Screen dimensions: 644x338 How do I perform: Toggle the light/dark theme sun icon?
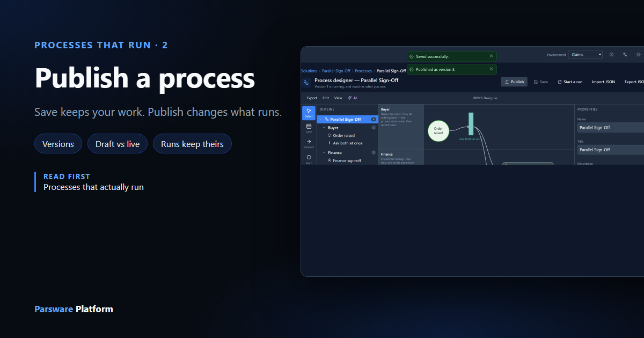tap(638, 54)
